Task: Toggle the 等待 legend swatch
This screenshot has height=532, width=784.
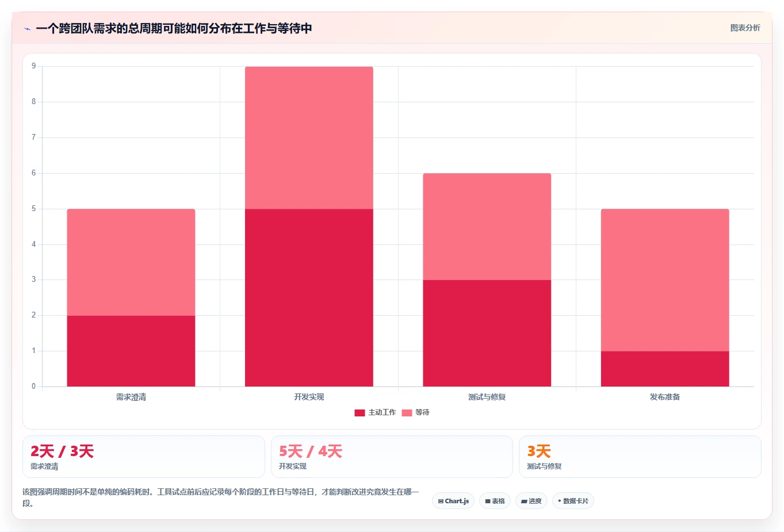Action: click(407, 413)
